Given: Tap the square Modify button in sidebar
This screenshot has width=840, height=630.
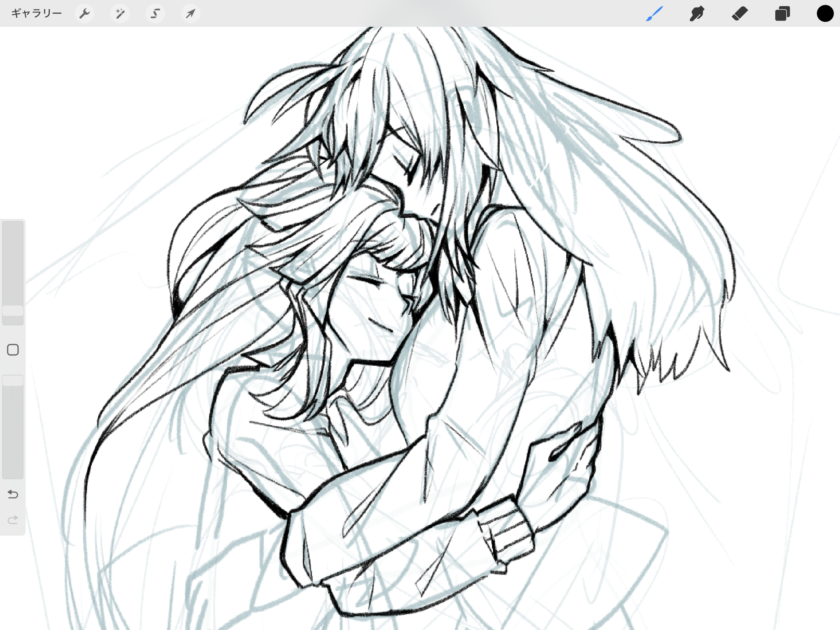Looking at the screenshot, I should (13, 350).
